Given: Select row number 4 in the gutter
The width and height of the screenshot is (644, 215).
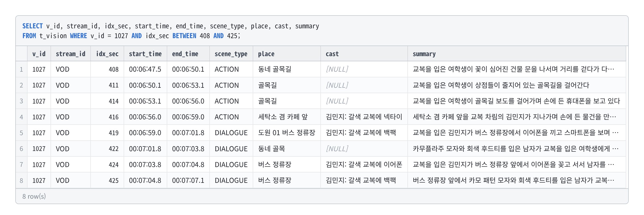Looking at the screenshot, I should coord(22,117).
